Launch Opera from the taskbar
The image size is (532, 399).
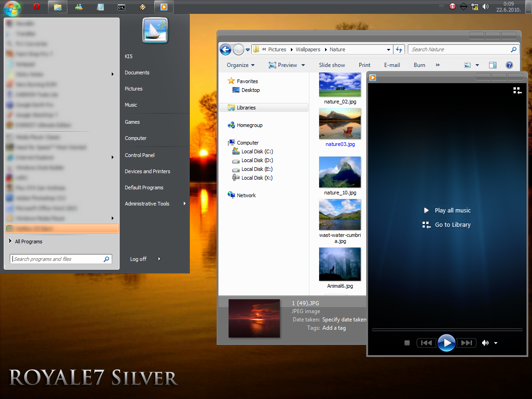click(x=36, y=7)
